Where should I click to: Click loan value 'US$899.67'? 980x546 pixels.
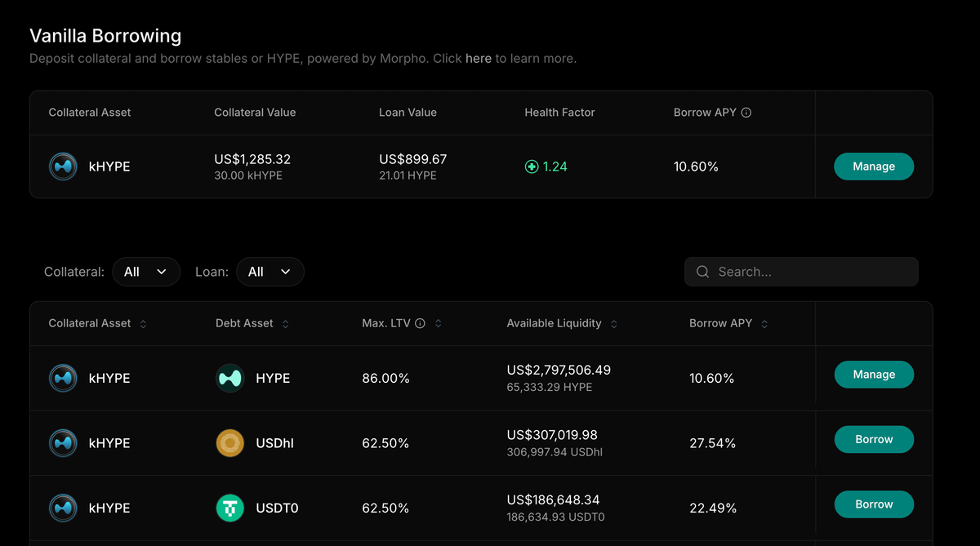point(413,159)
